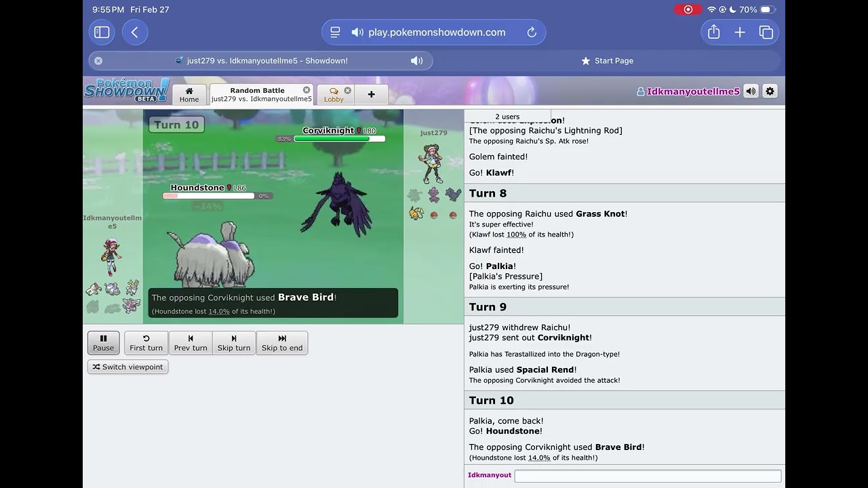Click the Pokémon Showdown BETA logo
Image resolution: width=868 pixels, height=488 pixels.
[126, 91]
